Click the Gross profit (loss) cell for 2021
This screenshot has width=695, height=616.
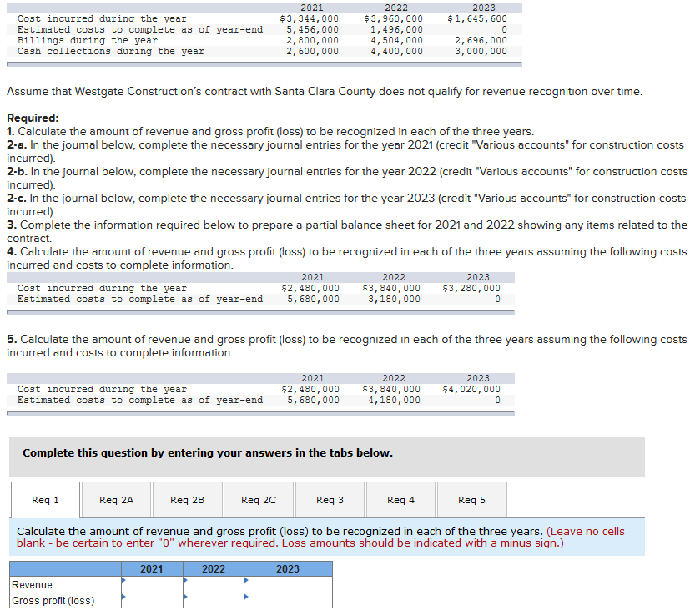pyautogui.click(x=152, y=599)
